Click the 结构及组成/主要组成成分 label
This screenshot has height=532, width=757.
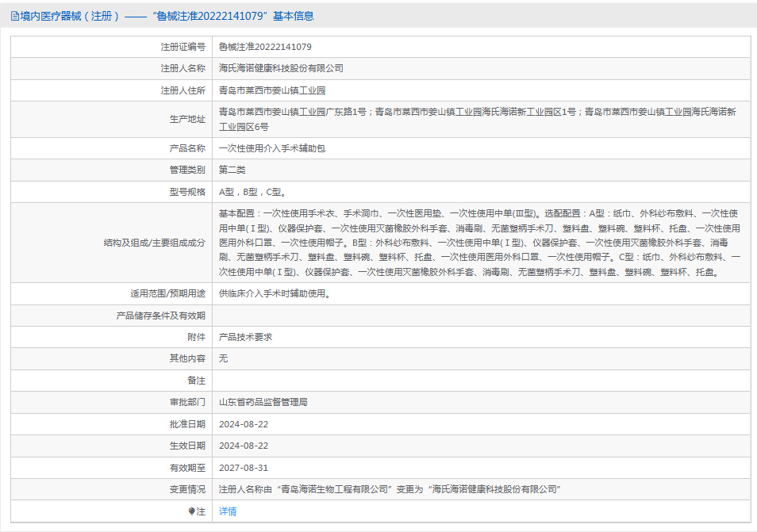tap(155, 243)
